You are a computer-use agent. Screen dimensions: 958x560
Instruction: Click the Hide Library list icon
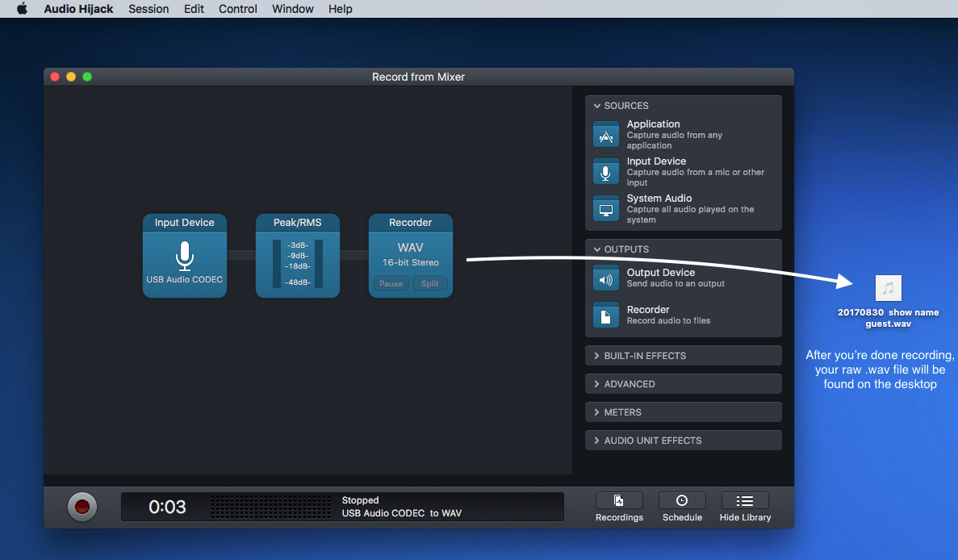(x=745, y=501)
